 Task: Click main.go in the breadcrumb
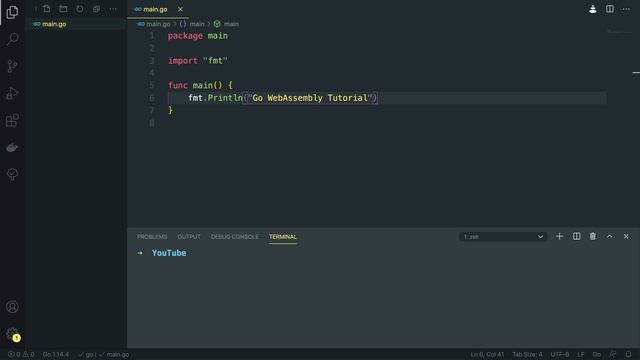pos(153,24)
